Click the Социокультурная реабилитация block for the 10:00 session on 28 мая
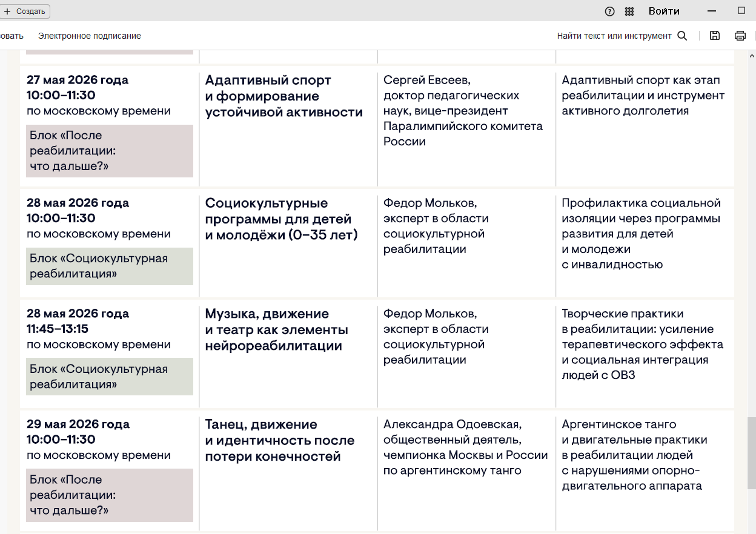Viewport: 756px width, 534px height. (109, 266)
